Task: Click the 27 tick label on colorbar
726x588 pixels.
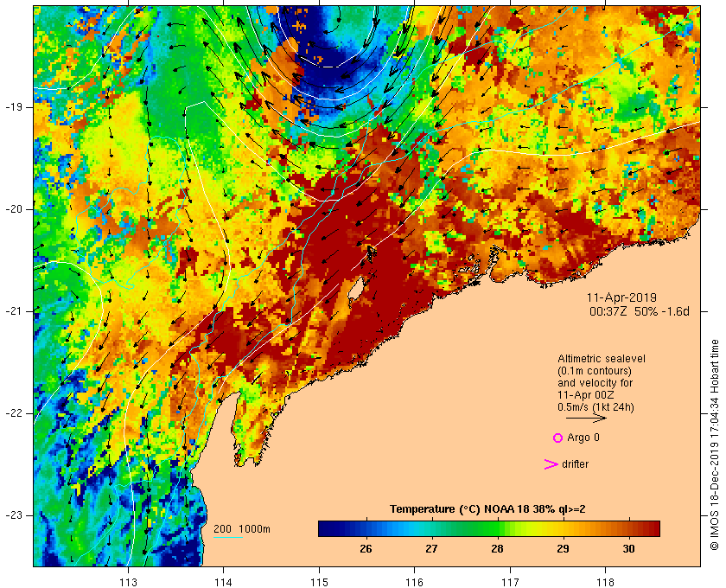Action: coord(431,549)
